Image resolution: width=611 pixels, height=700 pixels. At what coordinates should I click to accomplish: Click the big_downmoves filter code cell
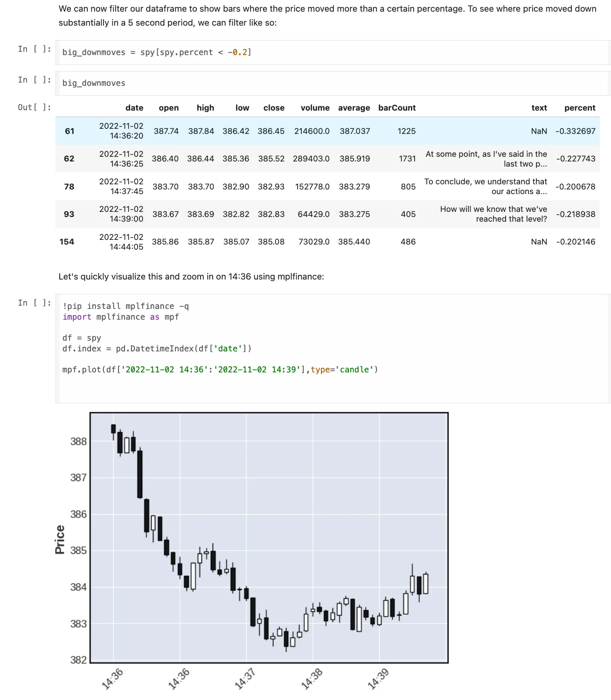point(156,52)
